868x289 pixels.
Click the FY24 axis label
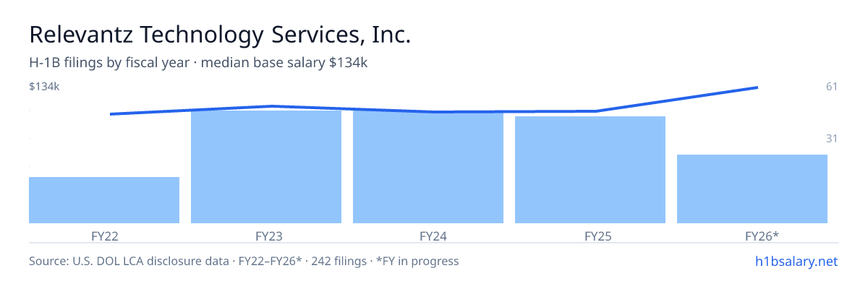[x=428, y=236]
